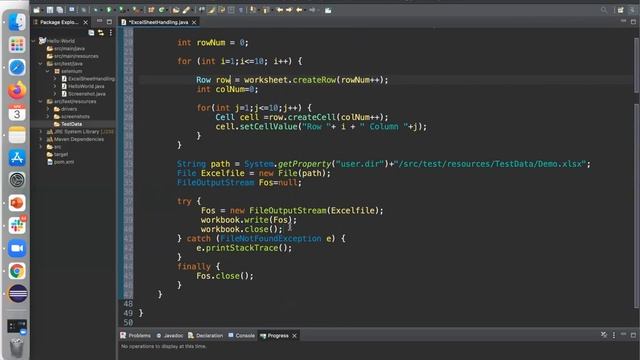Click the Last Edit Location arrow icon

pyautogui.click(x=280, y=10)
